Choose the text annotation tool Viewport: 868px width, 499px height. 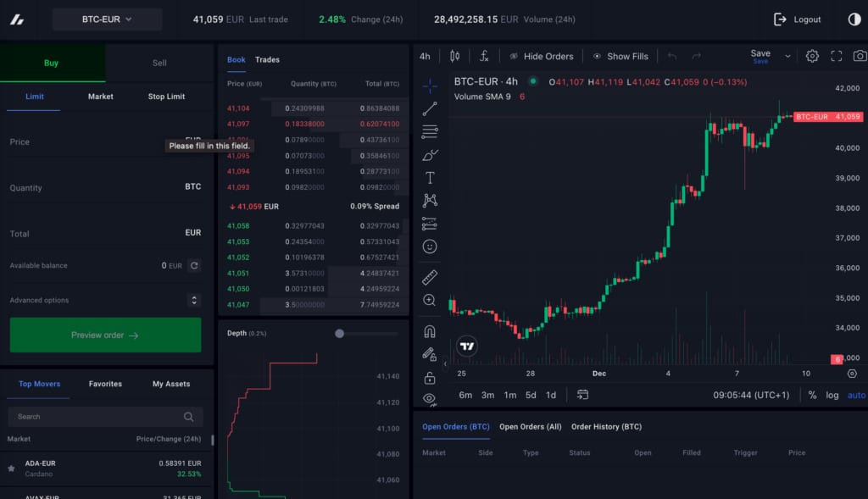click(430, 178)
